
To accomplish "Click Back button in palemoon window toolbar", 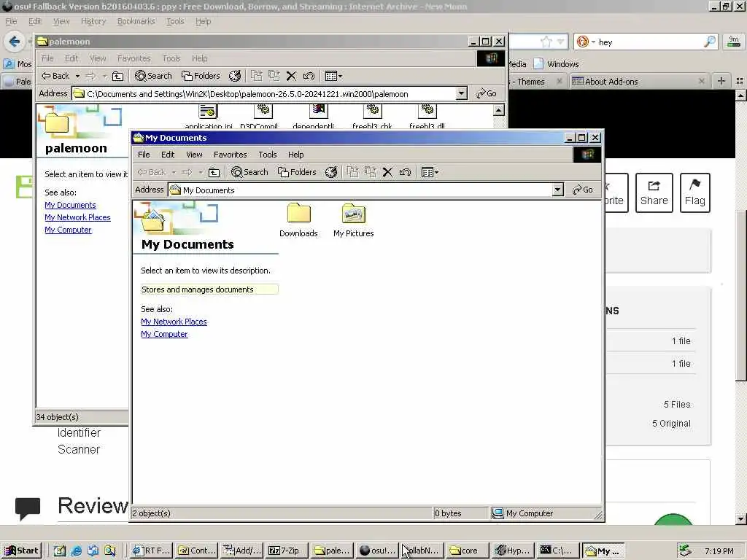I will coord(55,76).
